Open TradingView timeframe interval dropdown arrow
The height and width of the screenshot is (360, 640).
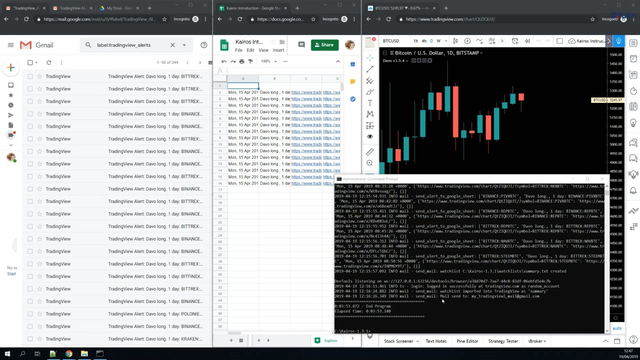[x=446, y=41]
